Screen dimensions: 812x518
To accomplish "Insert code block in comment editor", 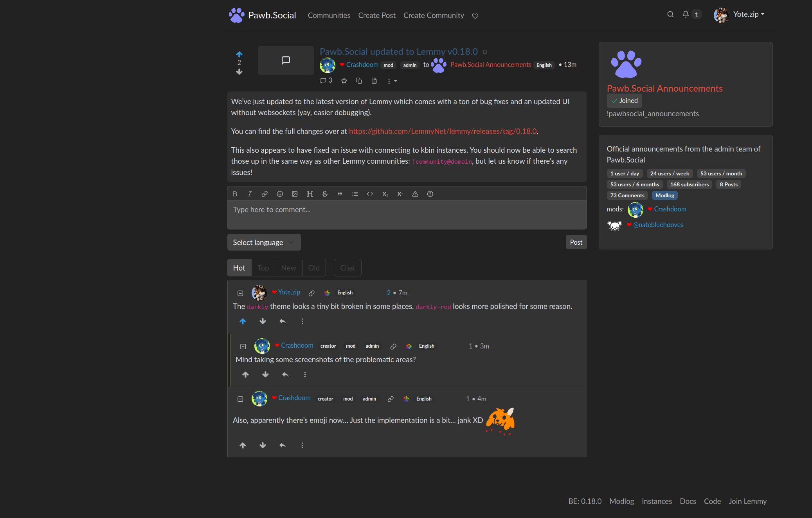I will click(370, 194).
